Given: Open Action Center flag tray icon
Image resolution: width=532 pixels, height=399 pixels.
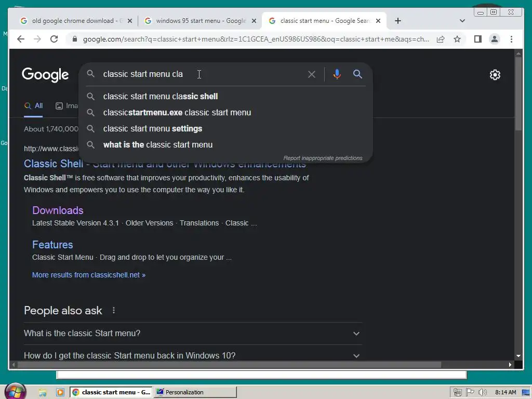Looking at the screenshot, I should coord(470,392).
